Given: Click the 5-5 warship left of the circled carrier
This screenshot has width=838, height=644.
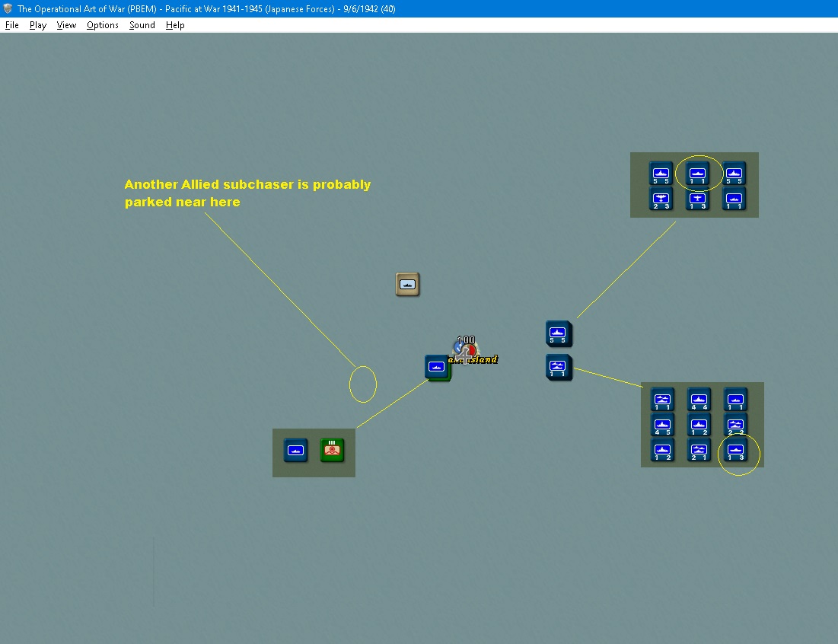Looking at the screenshot, I should (661, 174).
